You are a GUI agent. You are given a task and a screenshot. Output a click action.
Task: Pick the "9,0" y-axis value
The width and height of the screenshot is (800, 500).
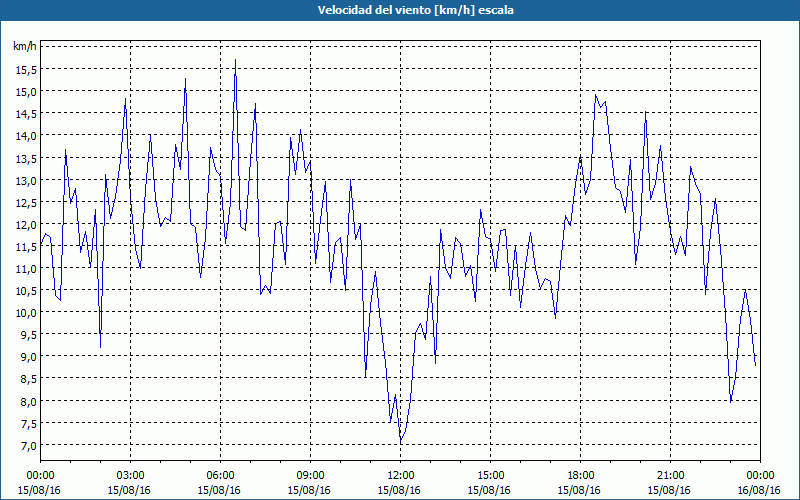(x=28, y=357)
